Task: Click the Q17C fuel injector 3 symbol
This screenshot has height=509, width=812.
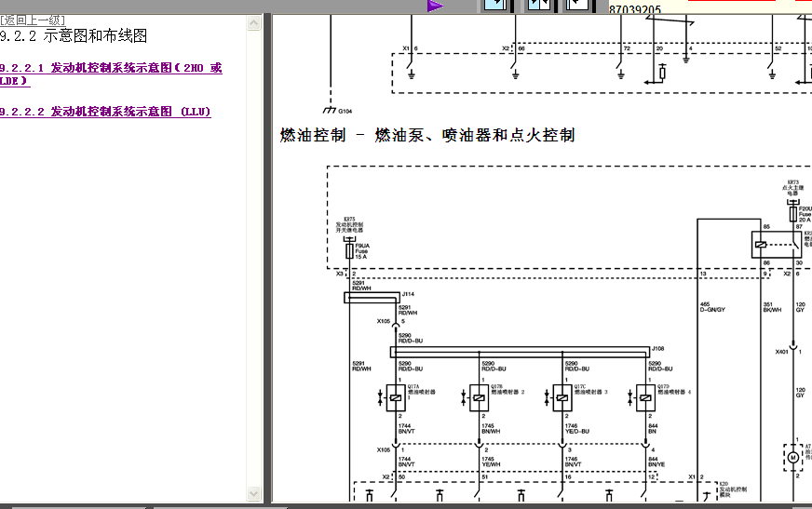Action: (x=562, y=397)
